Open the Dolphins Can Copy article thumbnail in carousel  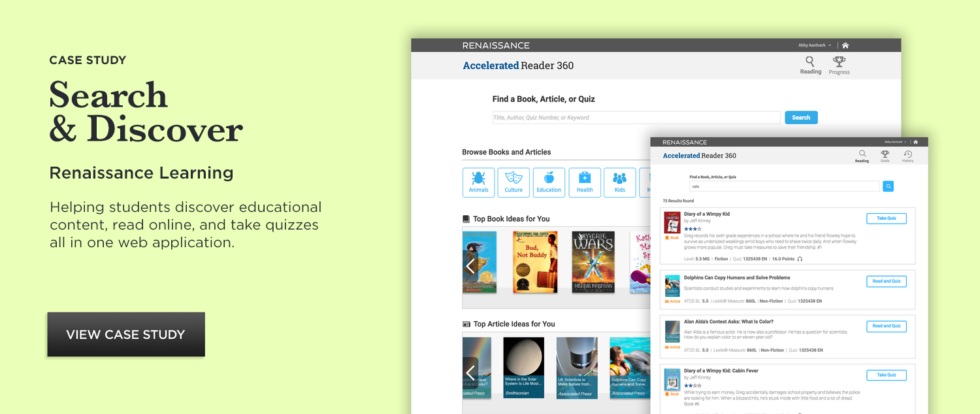point(630,368)
